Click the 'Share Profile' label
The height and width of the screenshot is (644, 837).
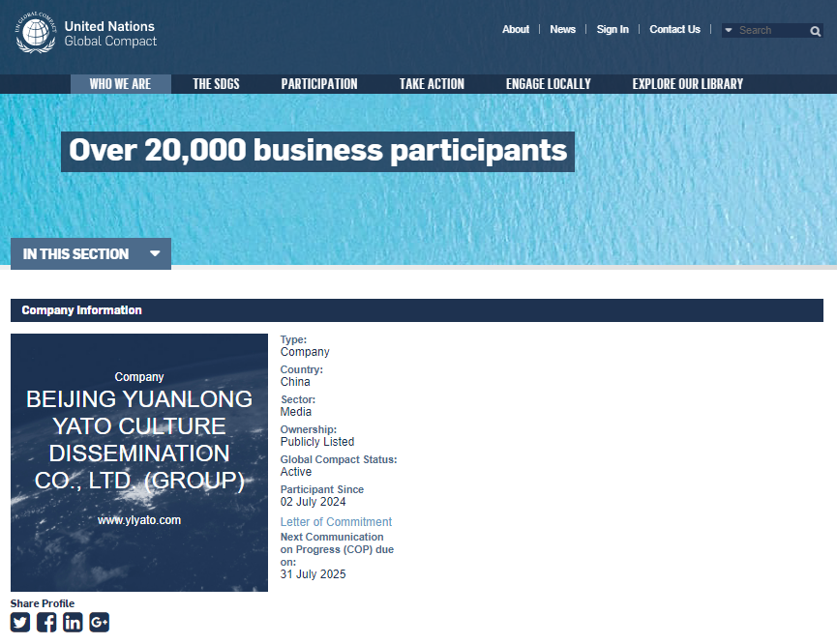click(x=43, y=603)
